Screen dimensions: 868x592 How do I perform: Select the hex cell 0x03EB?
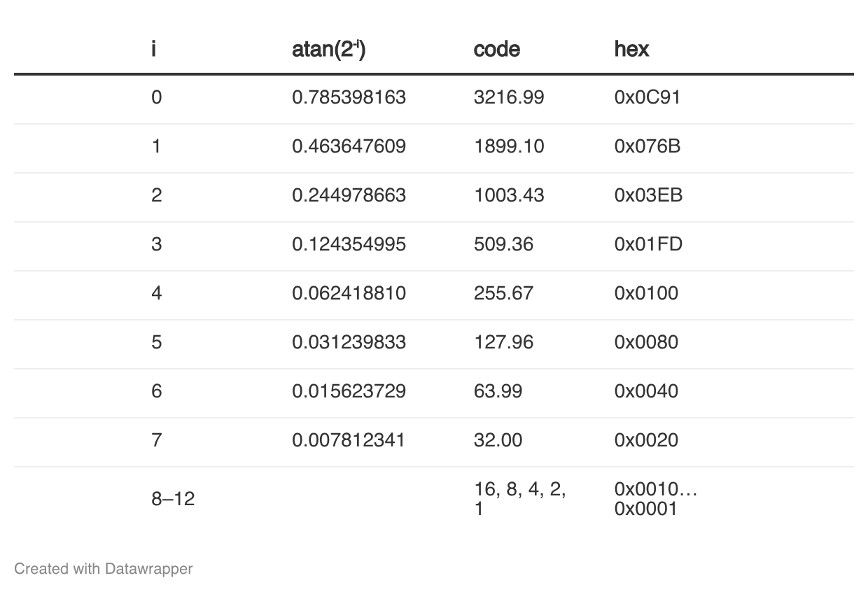(x=648, y=195)
